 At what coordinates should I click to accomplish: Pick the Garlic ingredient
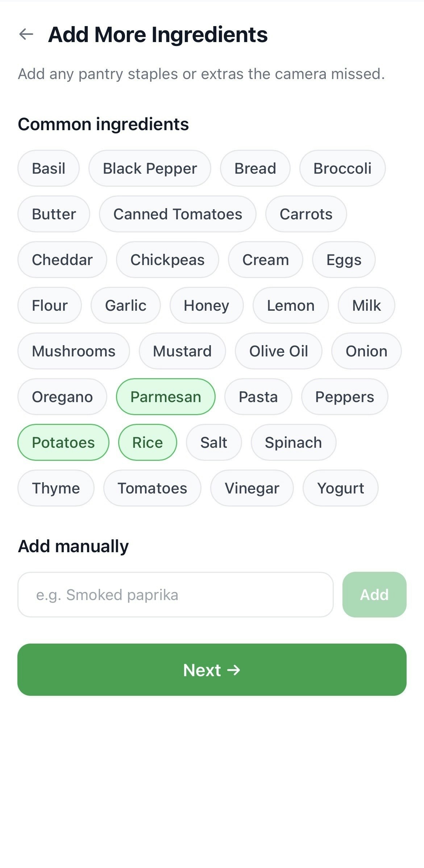125,305
